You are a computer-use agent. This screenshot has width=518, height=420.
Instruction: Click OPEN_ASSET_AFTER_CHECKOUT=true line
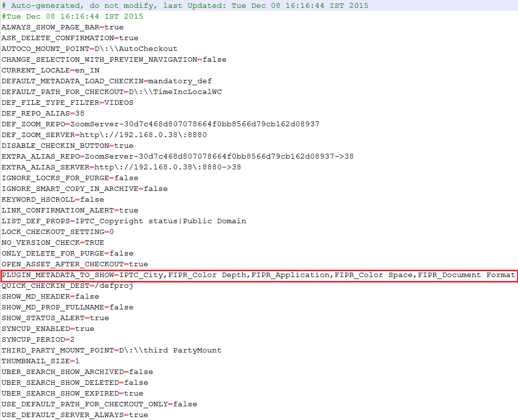74,264
